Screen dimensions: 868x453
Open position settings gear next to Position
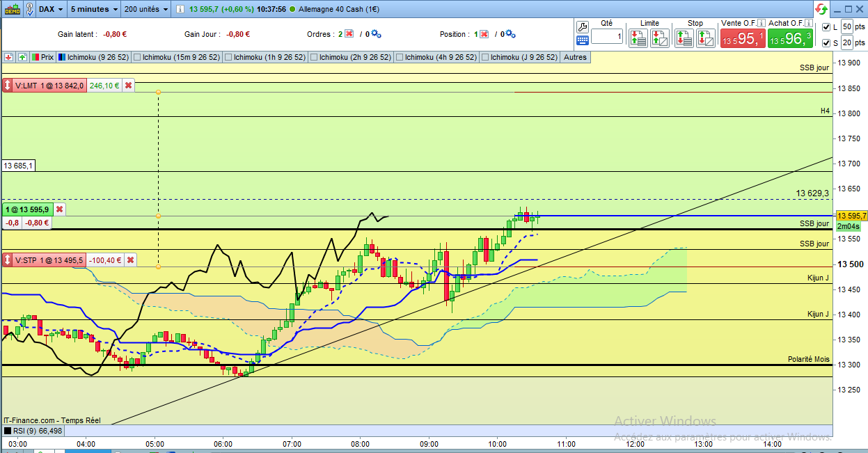pos(510,34)
